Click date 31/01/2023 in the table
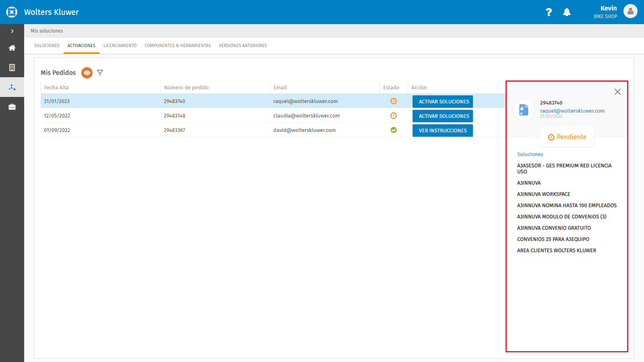644x362 pixels. [57, 101]
